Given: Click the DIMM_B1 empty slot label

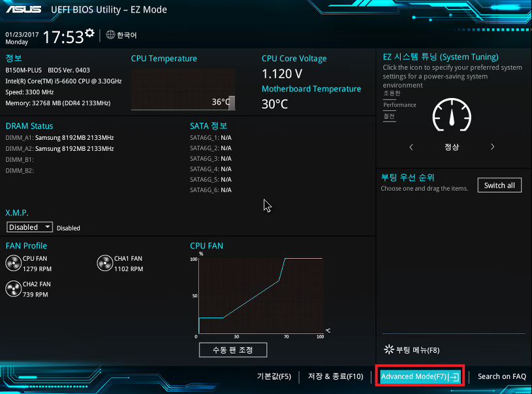Looking at the screenshot, I should click(x=20, y=159).
